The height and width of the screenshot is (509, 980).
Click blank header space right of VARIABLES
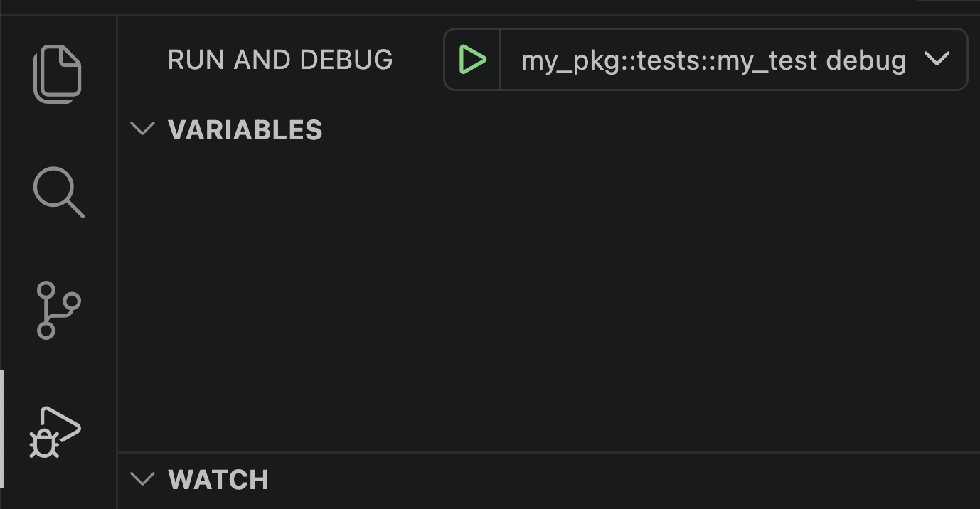click(x=640, y=130)
